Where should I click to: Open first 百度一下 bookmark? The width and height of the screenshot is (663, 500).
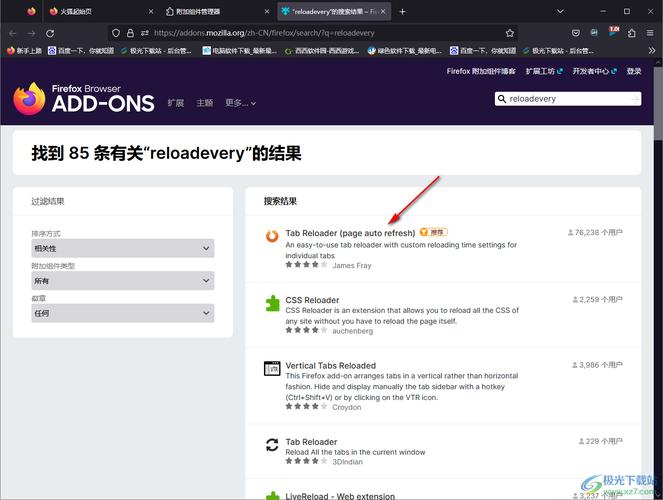point(81,51)
